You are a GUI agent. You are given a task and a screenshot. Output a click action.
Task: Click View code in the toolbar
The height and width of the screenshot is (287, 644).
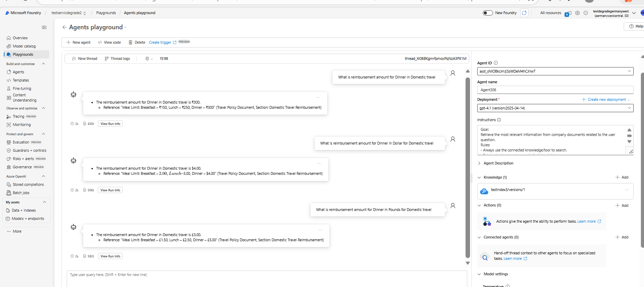tap(109, 42)
